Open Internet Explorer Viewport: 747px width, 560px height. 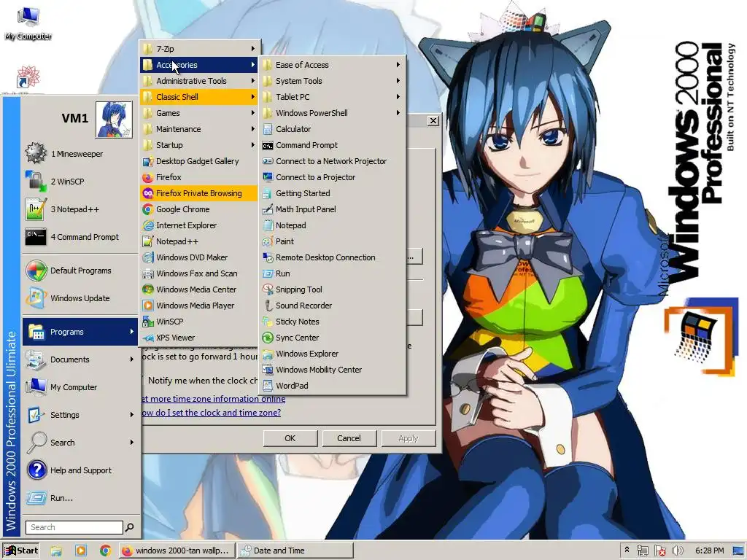pos(199,225)
